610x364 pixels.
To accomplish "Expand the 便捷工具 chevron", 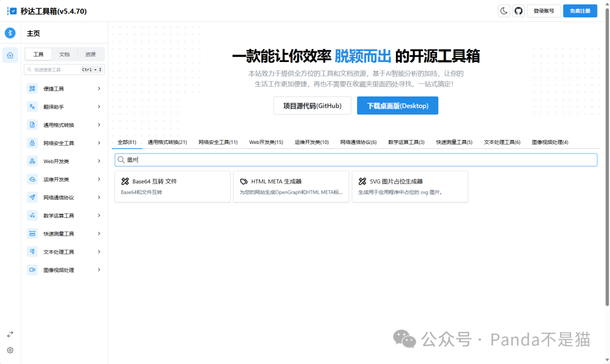I will click(99, 89).
